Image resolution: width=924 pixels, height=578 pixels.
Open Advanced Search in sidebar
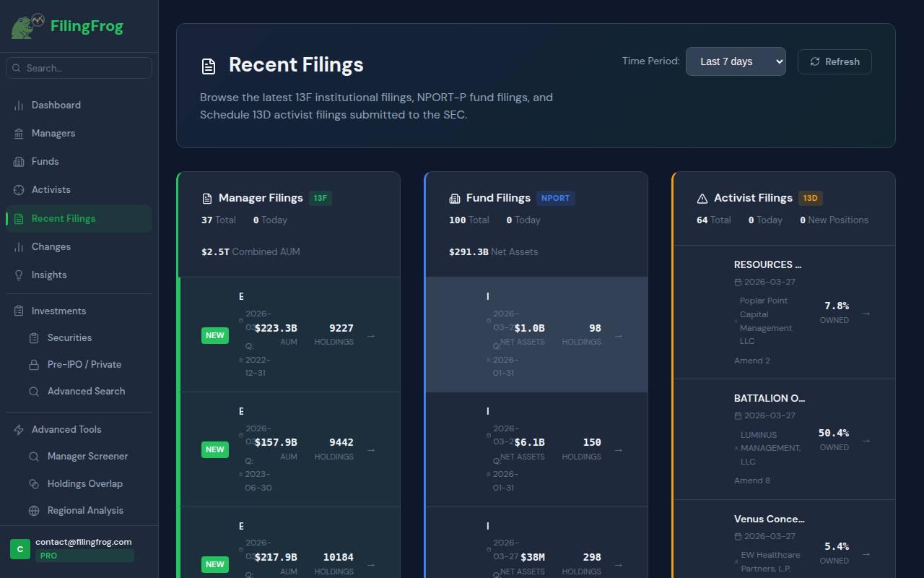(x=86, y=392)
